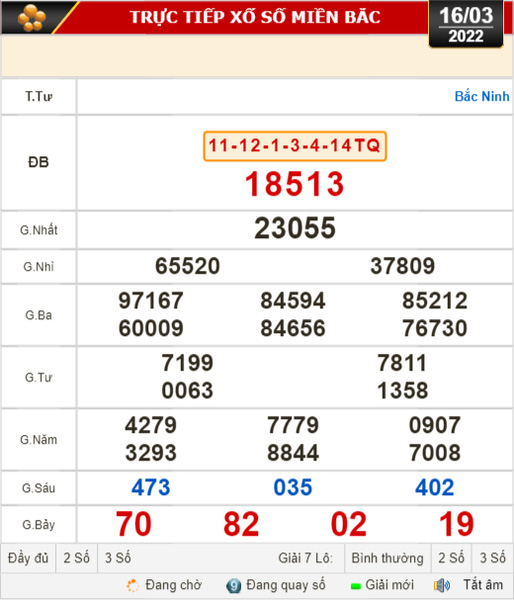Click the special prize number 18513
The width and height of the screenshot is (514, 600).
click(295, 184)
